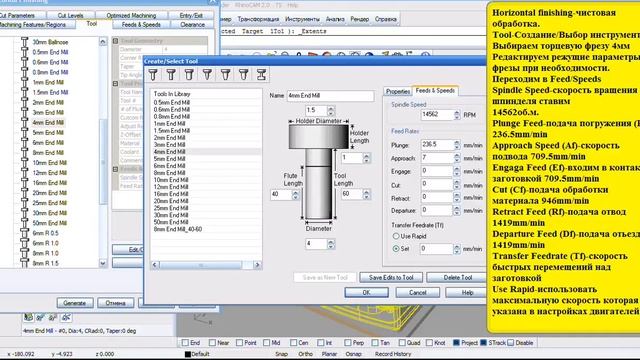Click the 25mm End Mill icon in left tool tree
Viewport: 640px width, 360px height.
[24, 203]
